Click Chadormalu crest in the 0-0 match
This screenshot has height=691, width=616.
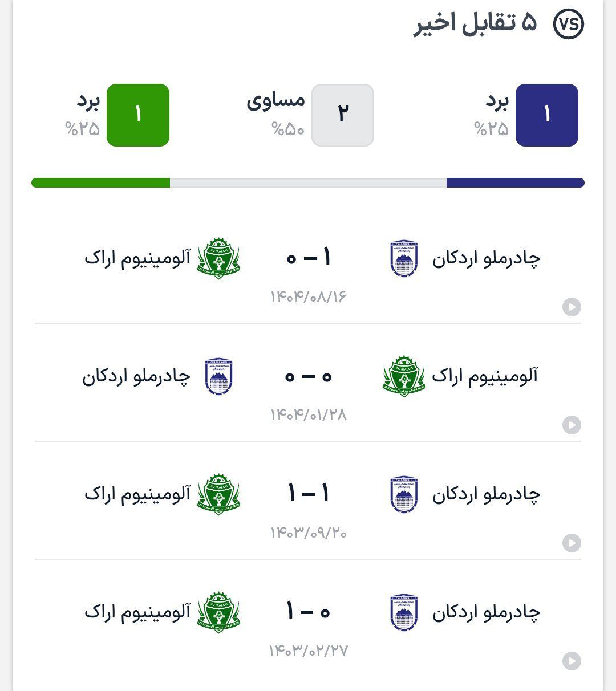tap(218, 376)
